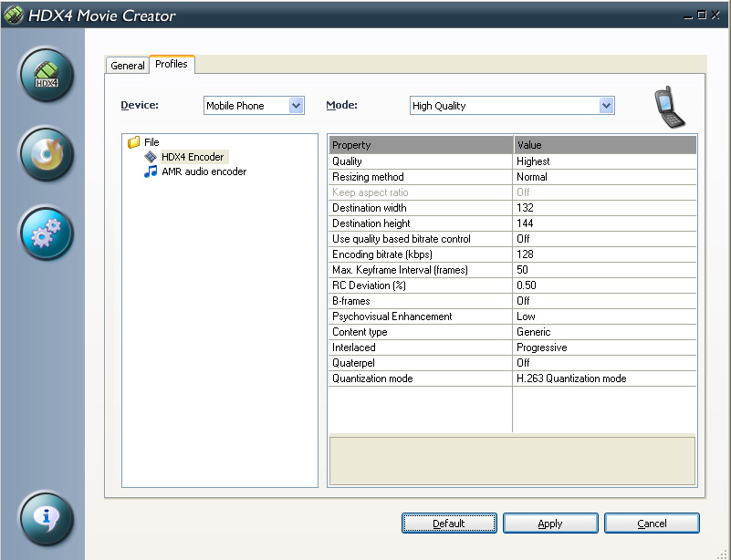731x560 pixels.
Task: Click the RC Deviation value 0.50
Action: 527,285
